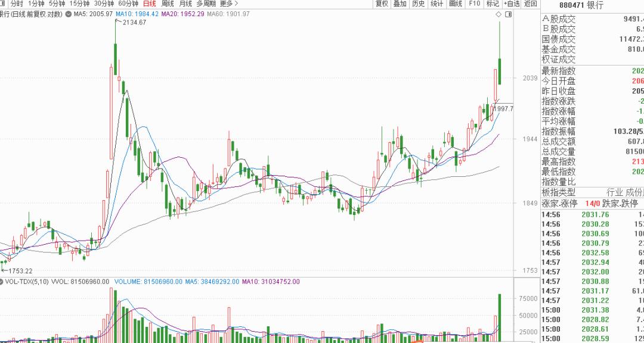This screenshot has width=644, height=343.
Task: Click the 最高指数 row
Action: pyautogui.click(x=592, y=161)
